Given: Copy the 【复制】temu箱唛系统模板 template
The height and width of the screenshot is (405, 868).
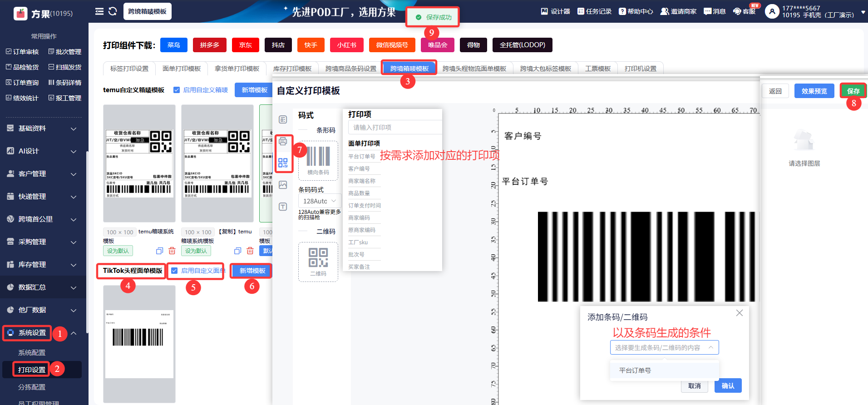Looking at the screenshot, I should (x=237, y=251).
